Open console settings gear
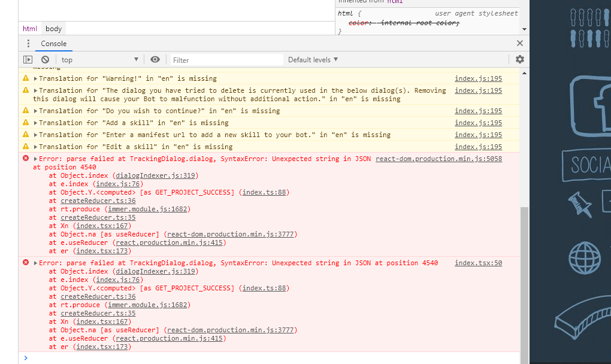The width and height of the screenshot is (611, 364). (519, 59)
